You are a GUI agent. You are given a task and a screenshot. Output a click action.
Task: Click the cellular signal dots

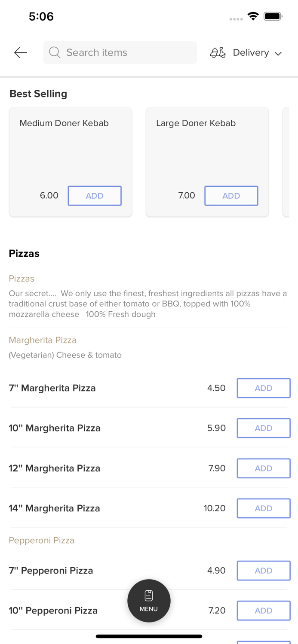tap(236, 19)
